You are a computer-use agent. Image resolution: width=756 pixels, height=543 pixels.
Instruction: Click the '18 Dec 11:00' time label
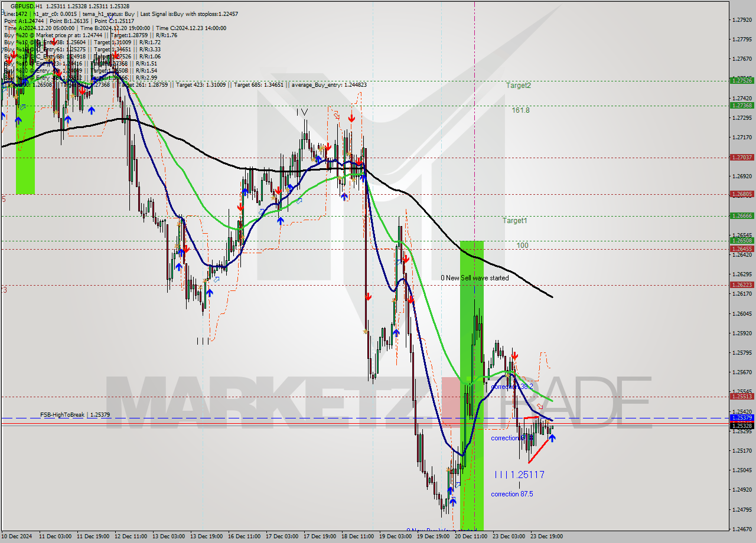click(357, 537)
